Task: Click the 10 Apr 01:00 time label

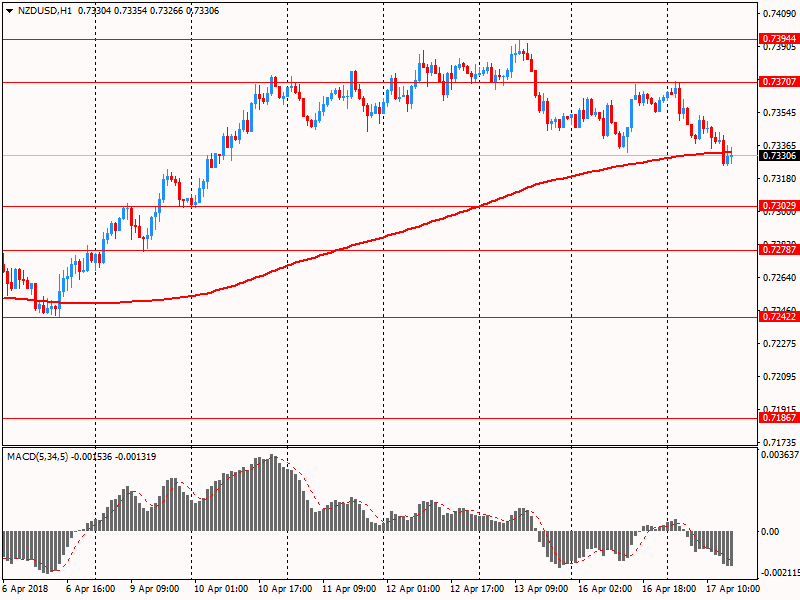Action: [221, 589]
